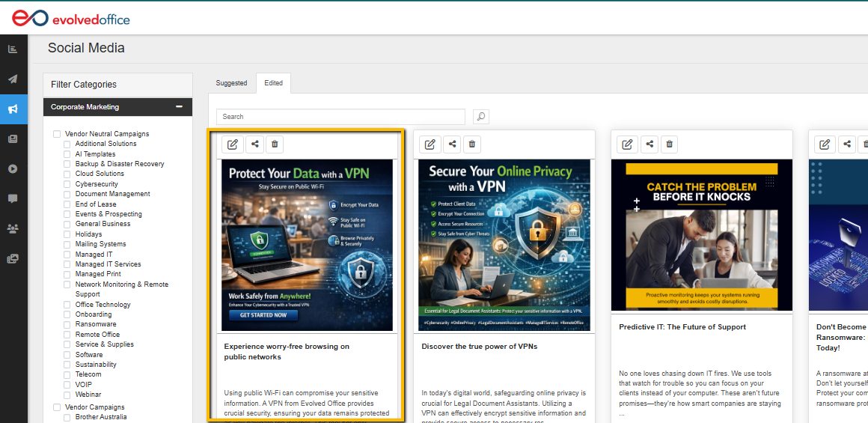The image size is (868, 423).
Task: Click the General Business category label
Action: coord(103,225)
